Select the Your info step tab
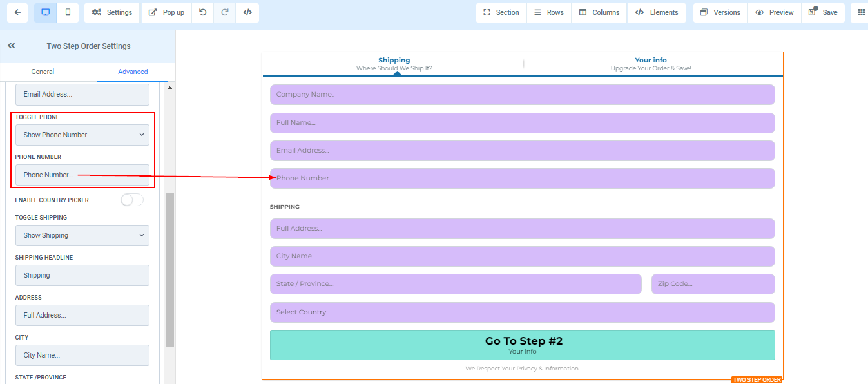The height and width of the screenshot is (384, 868). (651, 64)
